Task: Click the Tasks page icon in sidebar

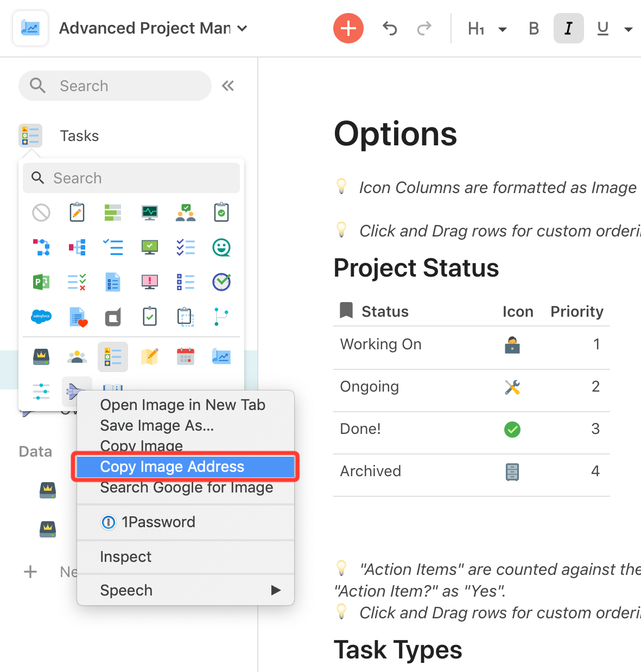Action: point(30,136)
